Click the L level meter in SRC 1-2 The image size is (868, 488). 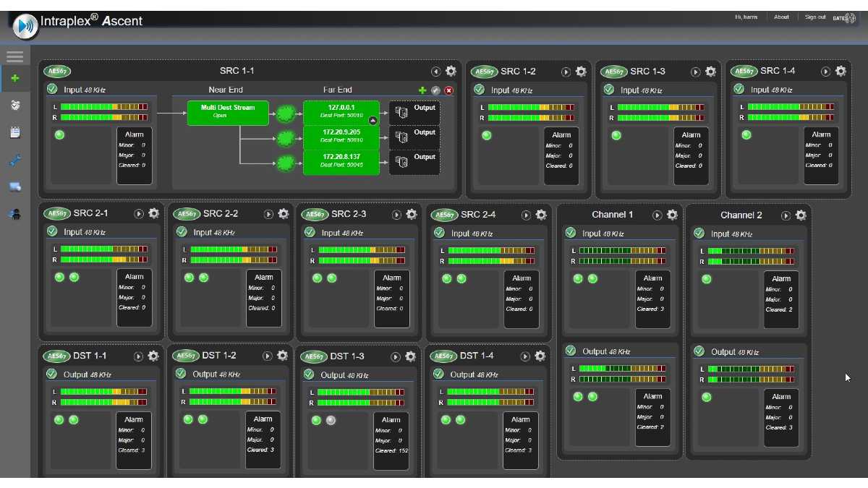[x=531, y=108]
